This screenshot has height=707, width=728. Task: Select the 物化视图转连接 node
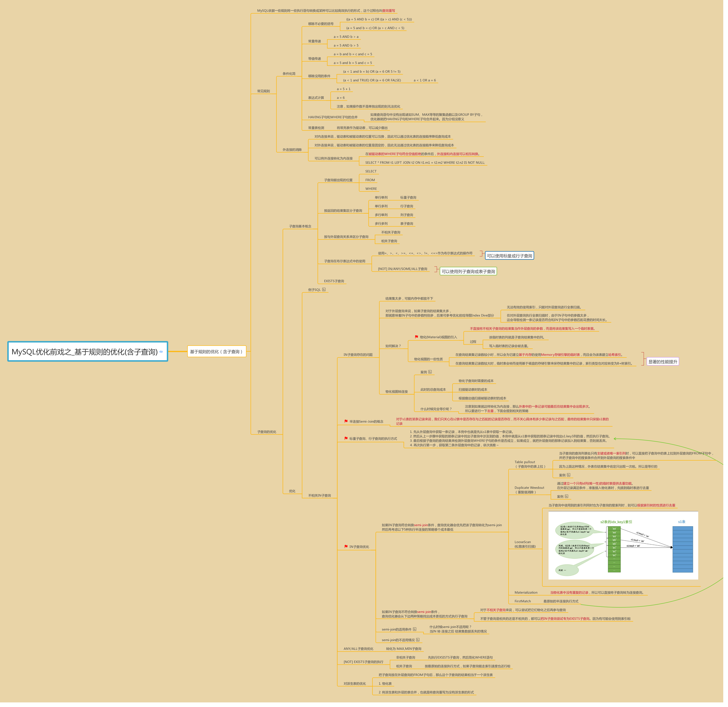point(399,394)
